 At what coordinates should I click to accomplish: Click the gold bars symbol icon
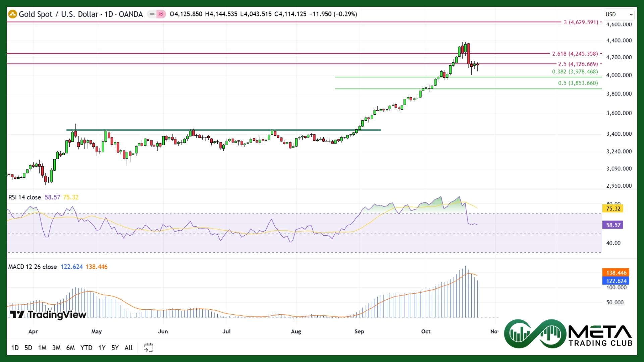click(x=12, y=14)
